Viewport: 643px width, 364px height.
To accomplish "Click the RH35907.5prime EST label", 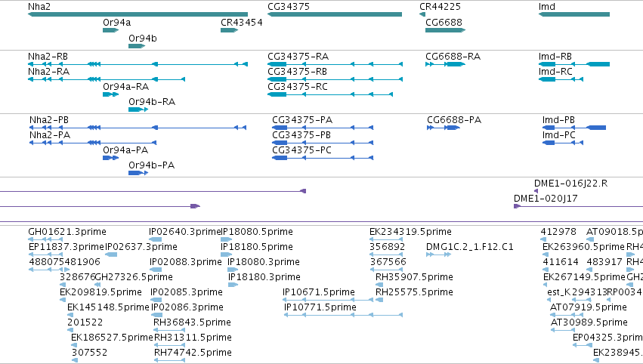I will [x=414, y=277].
